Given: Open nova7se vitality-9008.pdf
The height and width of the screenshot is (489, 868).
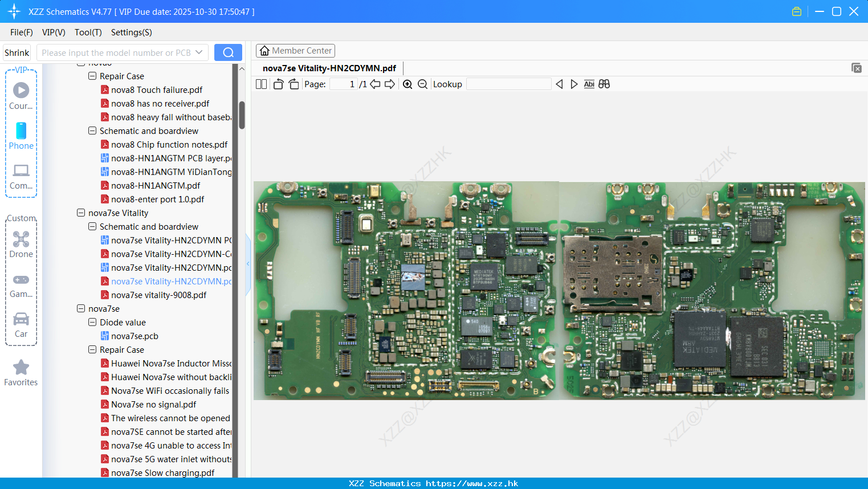Looking at the screenshot, I should (158, 295).
